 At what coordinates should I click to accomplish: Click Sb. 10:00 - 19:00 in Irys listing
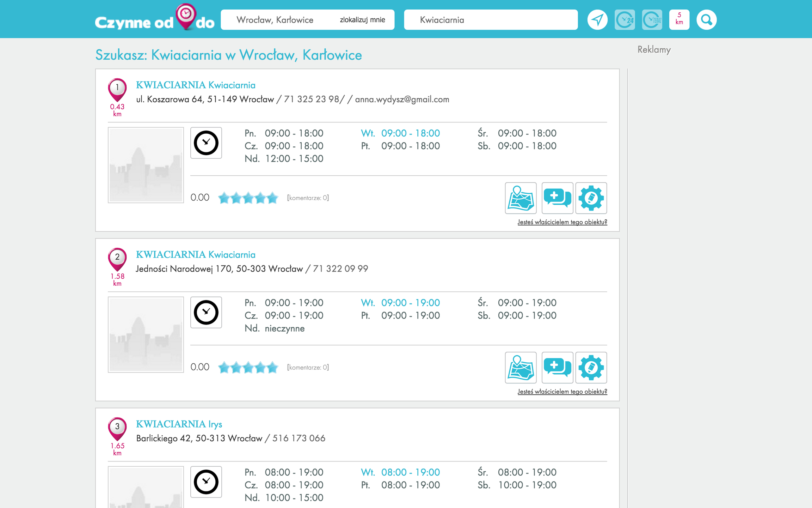(517, 485)
